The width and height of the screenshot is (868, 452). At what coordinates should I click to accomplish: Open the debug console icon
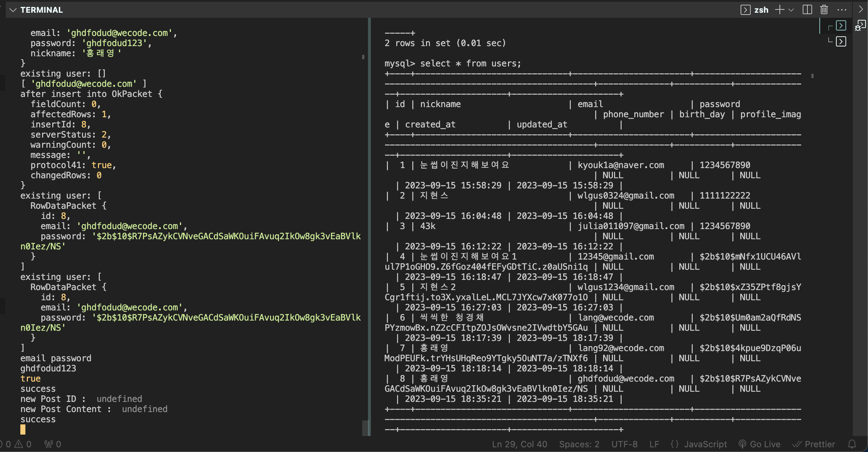tap(860, 26)
